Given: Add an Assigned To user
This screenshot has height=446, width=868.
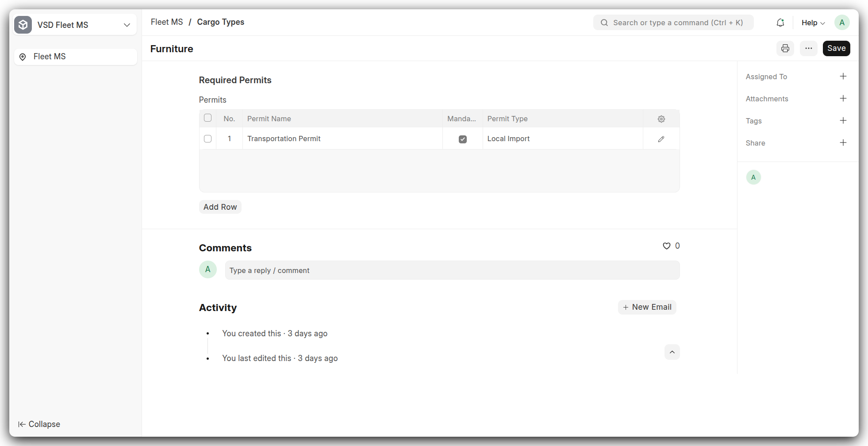Looking at the screenshot, I should 843,77.
